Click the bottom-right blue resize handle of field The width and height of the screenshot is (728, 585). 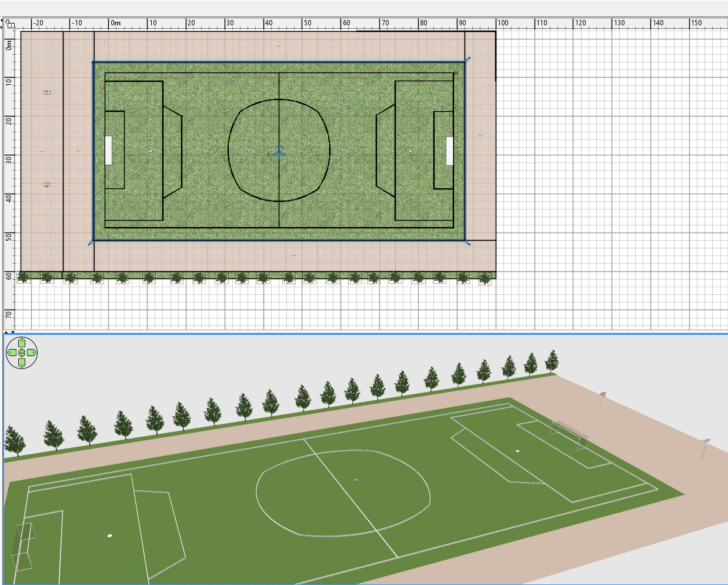click(x=467, y=242)
